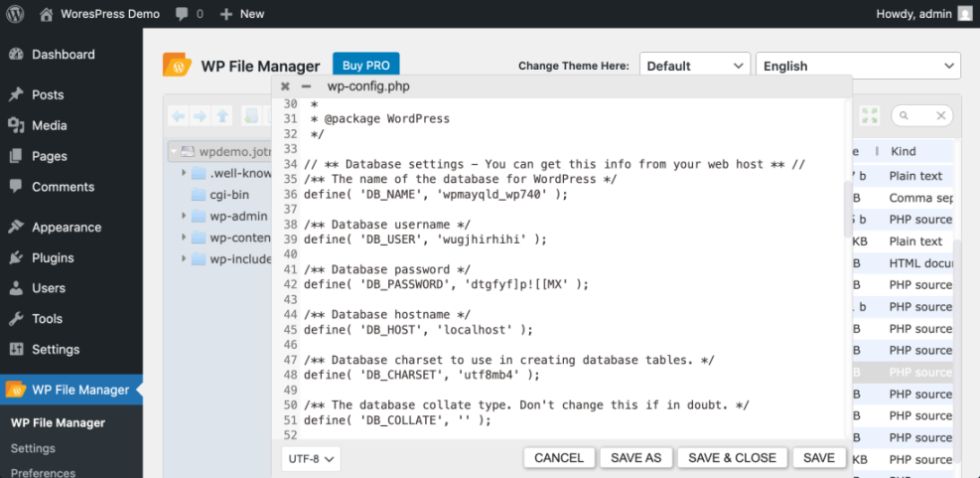Go up one folder with the up arrow

pyautogui.click(x=221, y=115)
